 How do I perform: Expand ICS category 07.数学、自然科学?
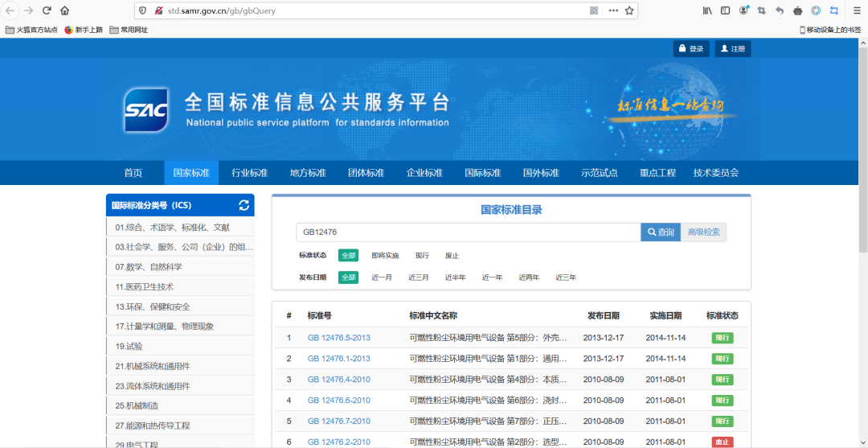pyautogui.click(x=181, y=267)
